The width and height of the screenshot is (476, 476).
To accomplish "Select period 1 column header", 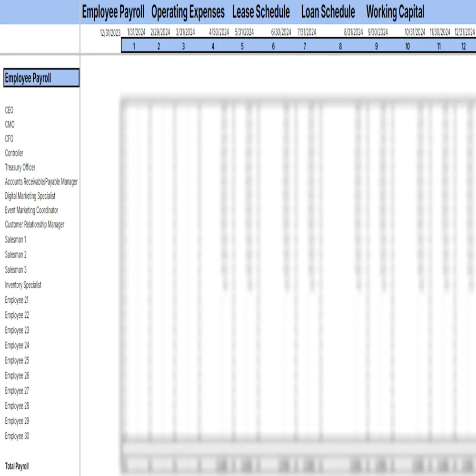I will pyautogui.click(x=134, y=46).
